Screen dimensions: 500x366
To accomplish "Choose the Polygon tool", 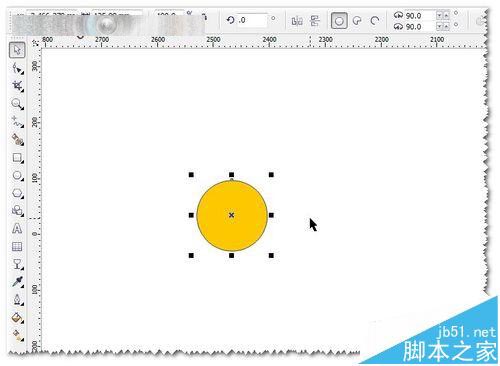I will pyautogui.click(x=17, y=193).
